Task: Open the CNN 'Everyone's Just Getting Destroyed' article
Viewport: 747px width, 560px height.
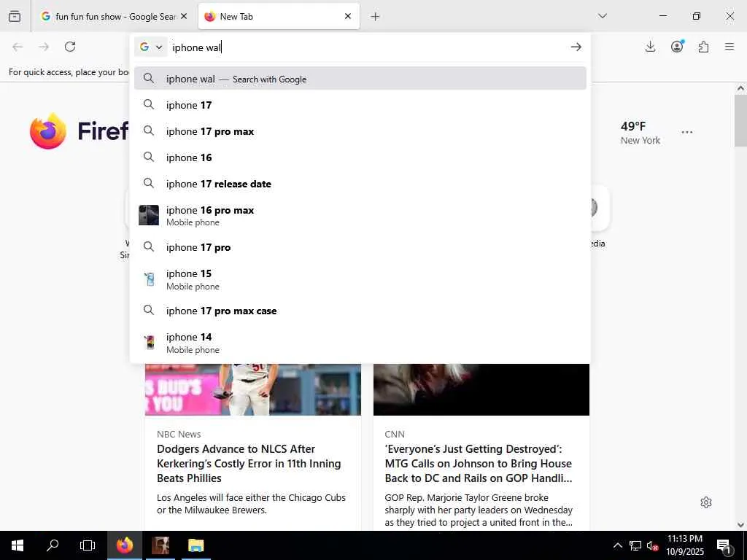Action: point(479,463)
